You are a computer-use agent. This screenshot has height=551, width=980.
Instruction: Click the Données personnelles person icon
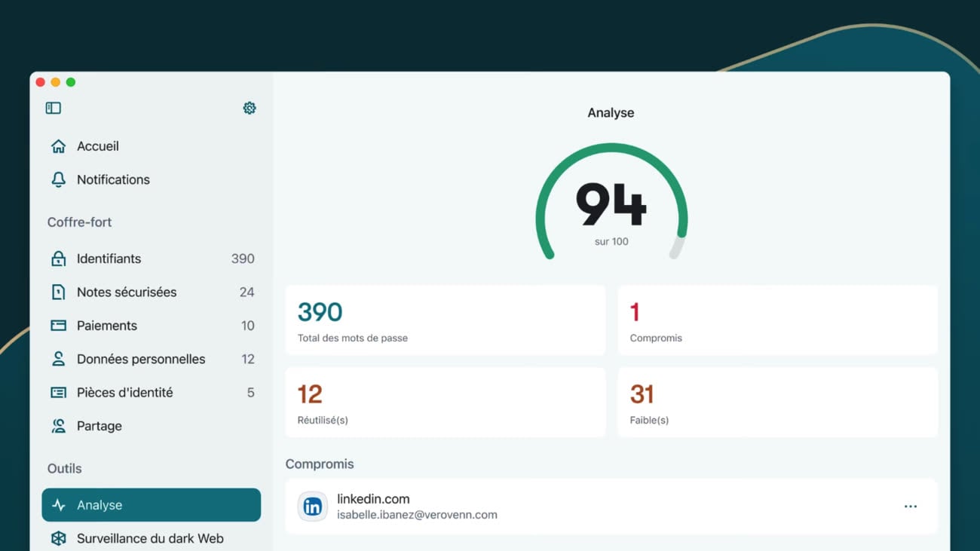58,359
